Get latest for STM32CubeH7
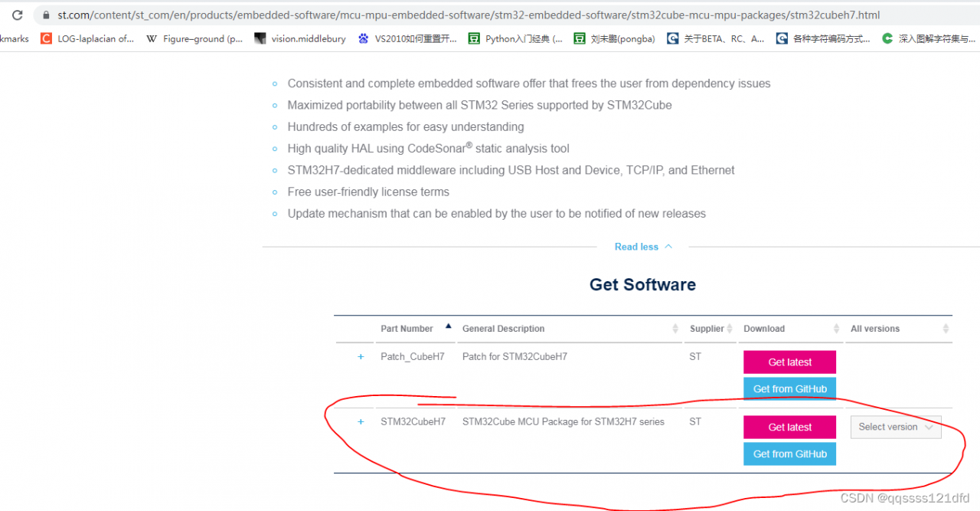Viewport: 980px width, 511px height. [789, 427]
